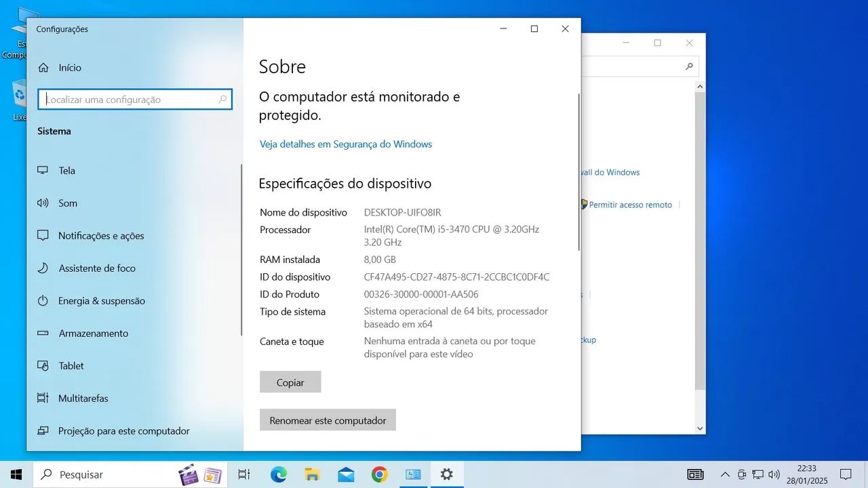
Task: Open the Assistente de foco moon icon
Action: [43, 268]
